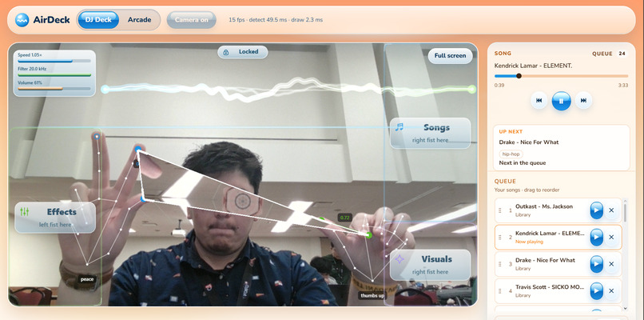Click the Next in the queue text
This screenshot has height=320, width=644.
(523, 163)
